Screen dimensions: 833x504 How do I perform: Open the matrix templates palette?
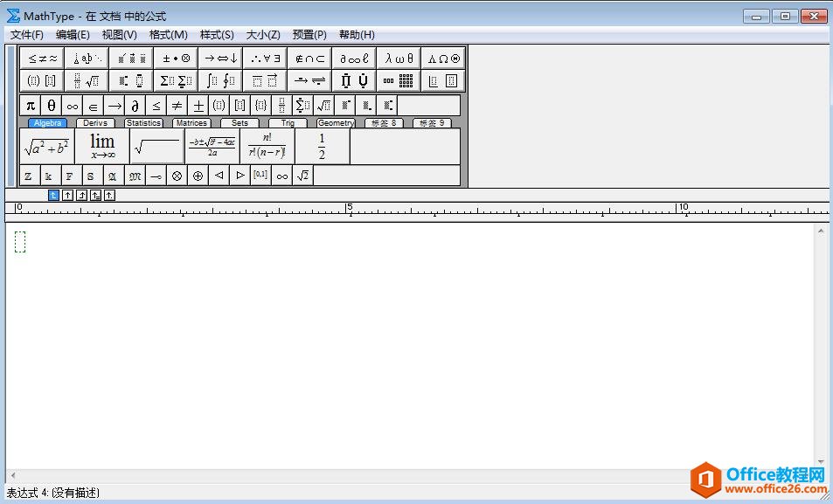coord(399,80)
